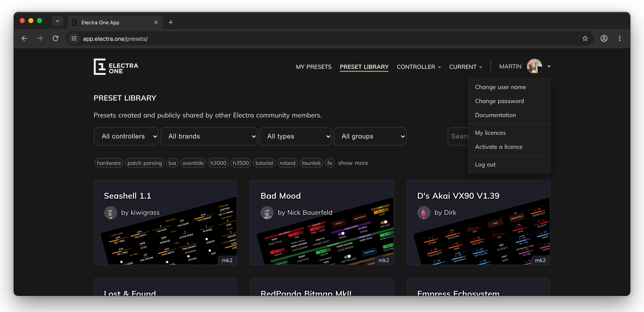
Task: Close the Electra One App tab
Action: pyautogui.click(x=156, y=22)
